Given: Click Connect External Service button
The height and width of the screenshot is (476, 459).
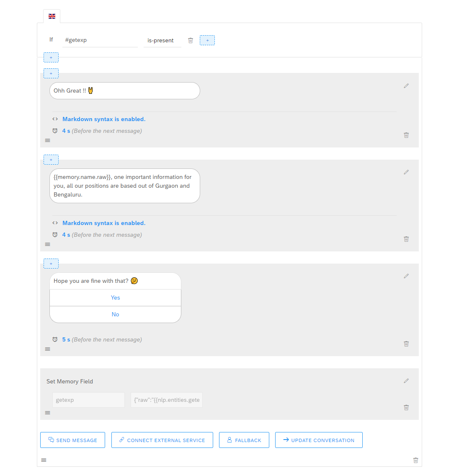Looking at the screenshot, I should (x=162, y=440).
